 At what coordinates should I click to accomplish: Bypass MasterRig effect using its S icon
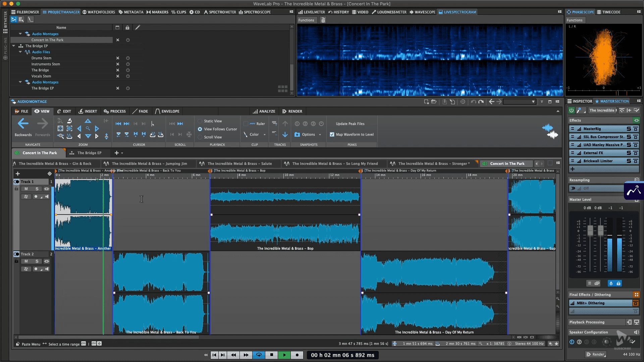point(629,129)
